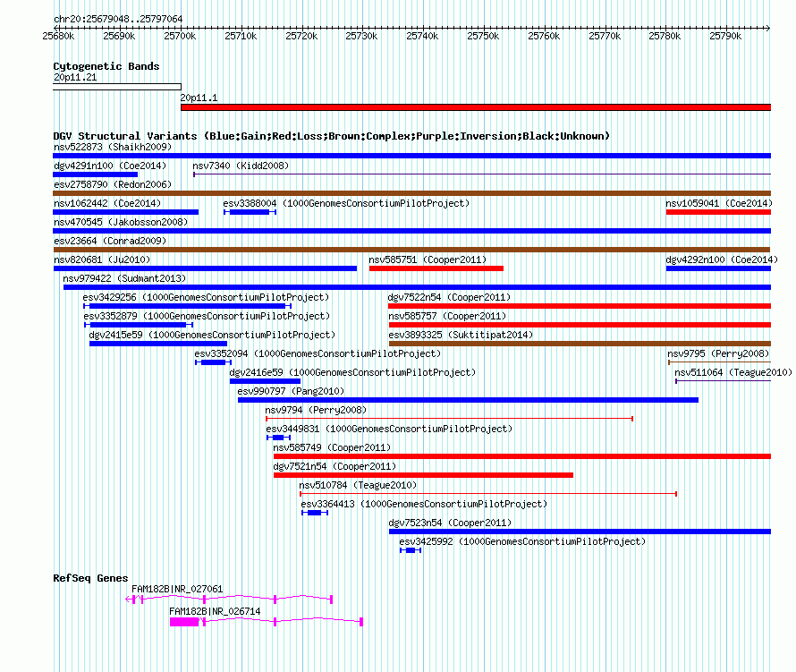This screenshot has height=672, width=796.
Task: Click the nsv511064 (Teague2010) feature line
Action: [x=723, y=381]
